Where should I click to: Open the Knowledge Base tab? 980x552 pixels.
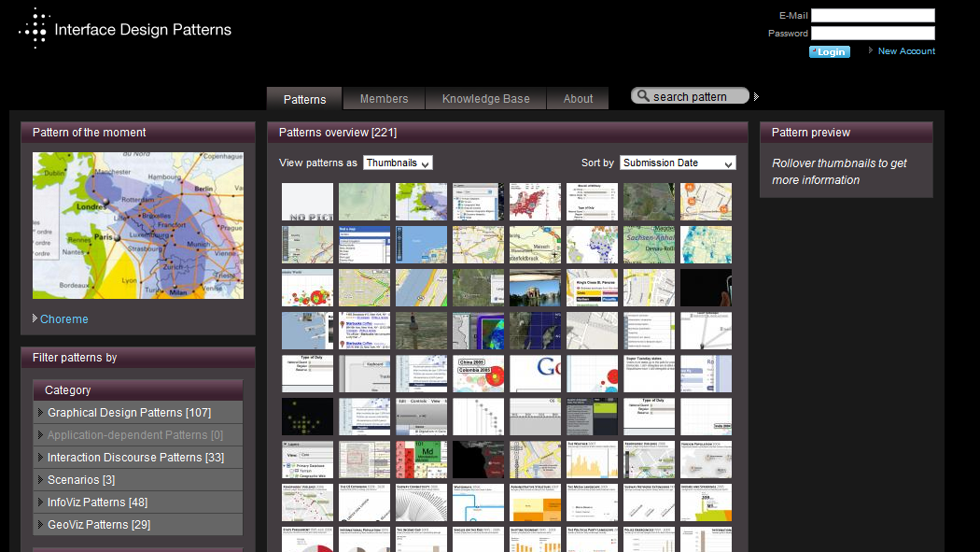485,99
